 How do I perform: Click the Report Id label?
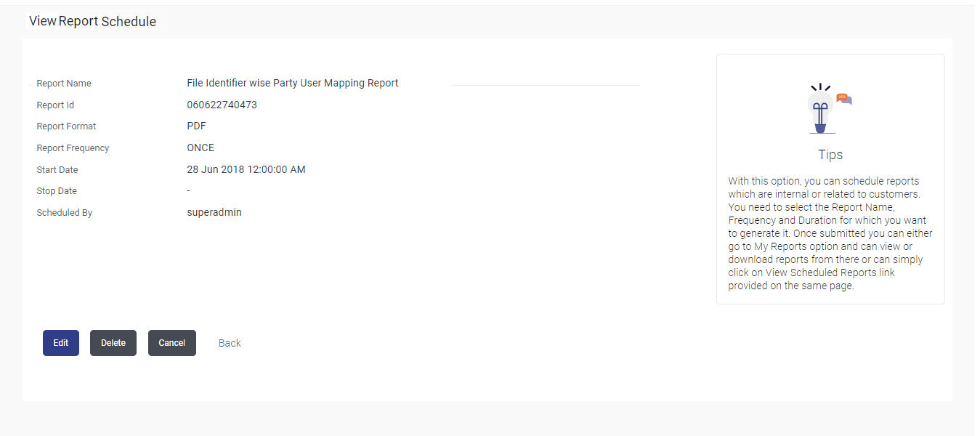[x=55, y=105]
